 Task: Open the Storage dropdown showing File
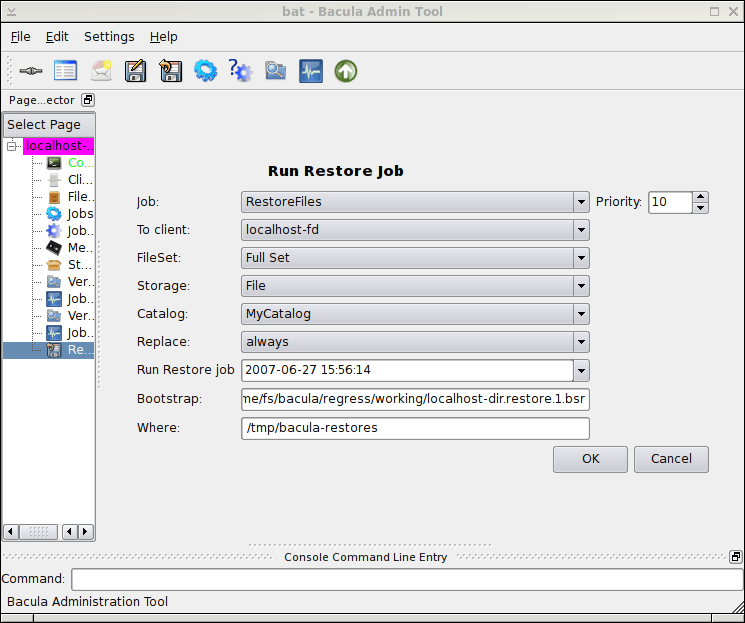pos(415,286)
